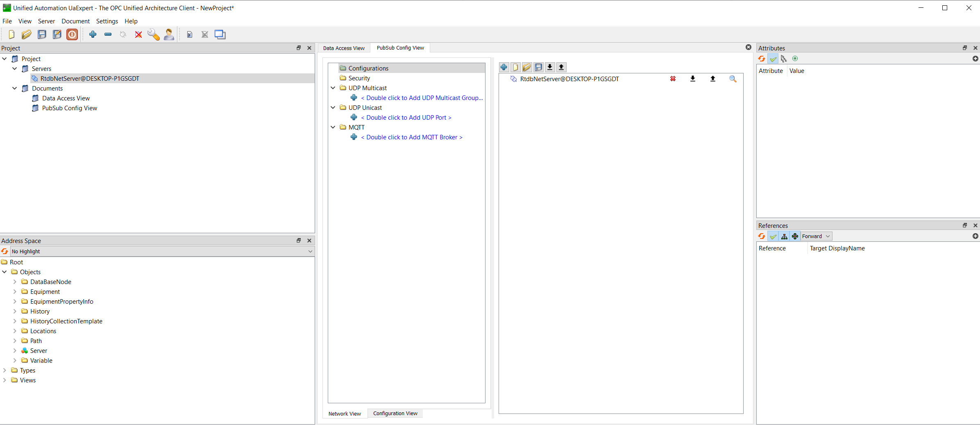This screenshot has width=980, height=425.
Task: Expand the Types folder
Action: point(5,370)
